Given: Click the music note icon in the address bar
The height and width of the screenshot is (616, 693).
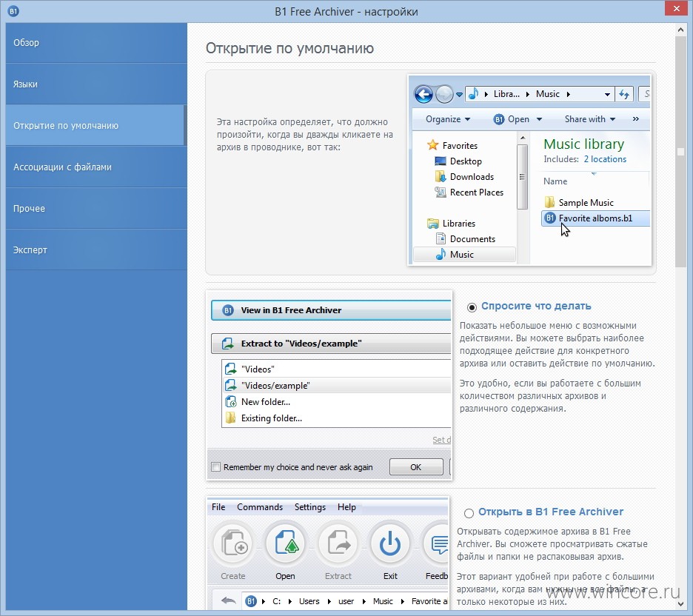Looking at the screenshot, I should [x=473, y=94].
